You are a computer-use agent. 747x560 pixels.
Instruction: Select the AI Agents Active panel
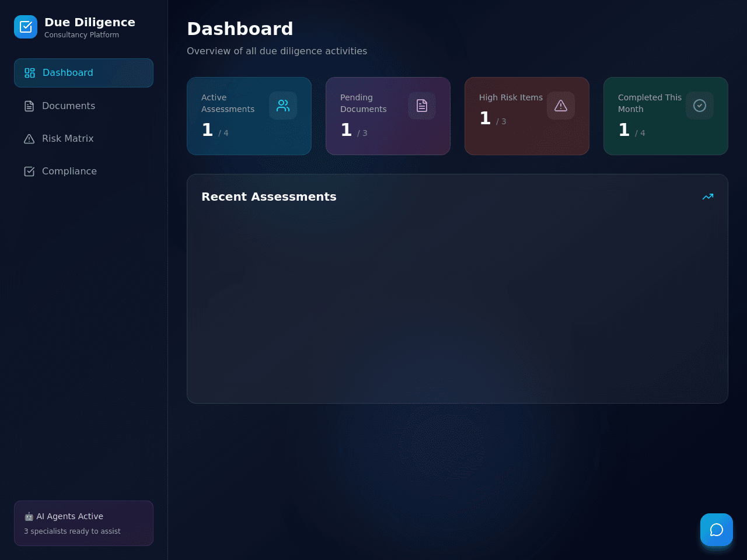coord(83,523)
